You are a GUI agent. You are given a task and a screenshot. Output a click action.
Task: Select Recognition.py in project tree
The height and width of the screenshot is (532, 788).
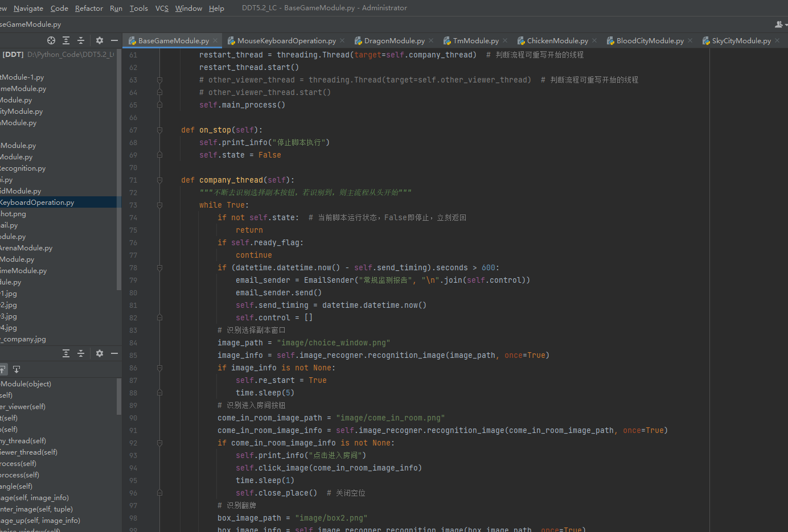tap(23, 168)
